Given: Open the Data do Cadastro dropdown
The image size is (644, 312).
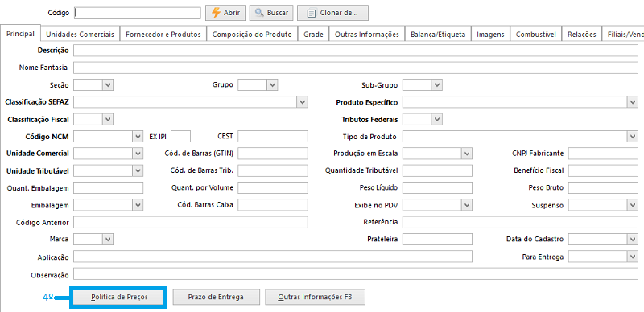Looking at the screenshot, I should pyautogui.click(x=633, y=239).
